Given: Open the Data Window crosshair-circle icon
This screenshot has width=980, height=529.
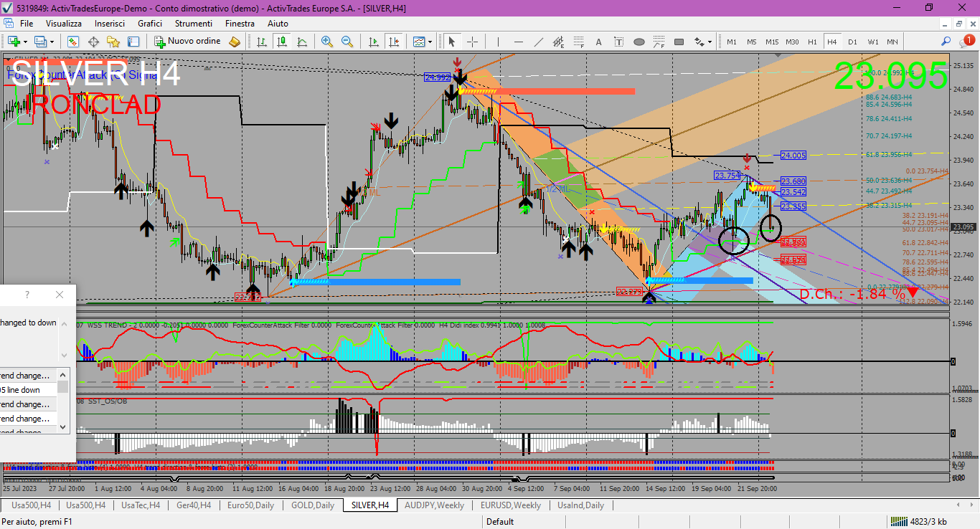Looking at the screenshot, I should point(93,42).
